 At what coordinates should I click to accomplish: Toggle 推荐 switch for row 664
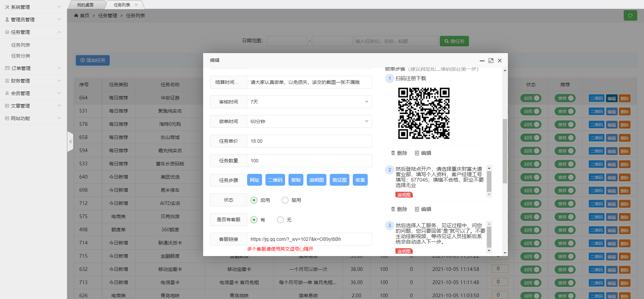pos(565,98)
